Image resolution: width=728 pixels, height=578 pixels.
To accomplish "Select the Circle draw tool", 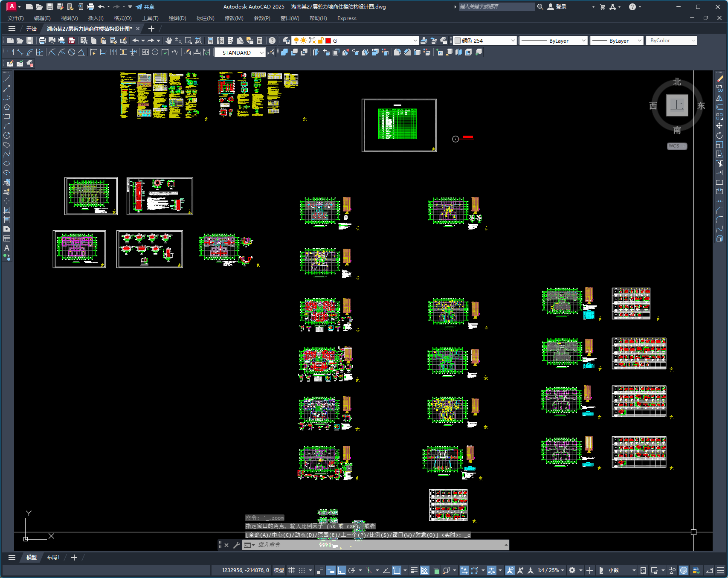I will [7, 135].
